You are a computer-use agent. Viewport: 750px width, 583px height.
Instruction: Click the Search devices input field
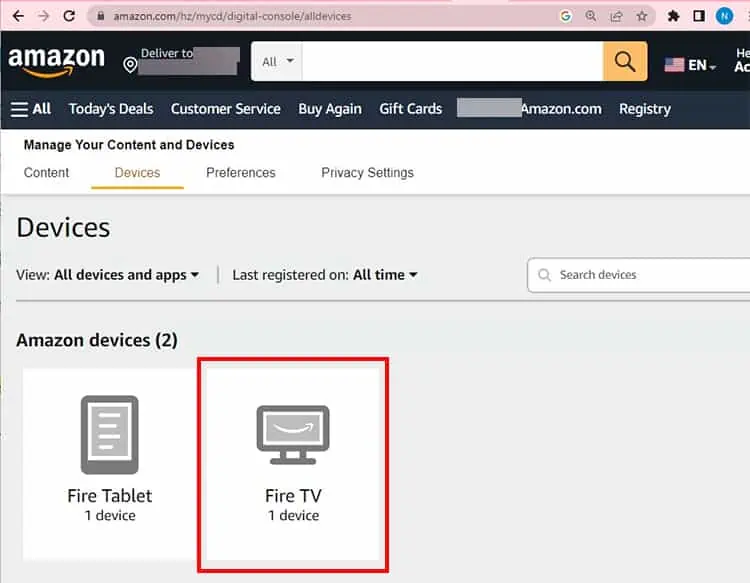tap(639, 275)
